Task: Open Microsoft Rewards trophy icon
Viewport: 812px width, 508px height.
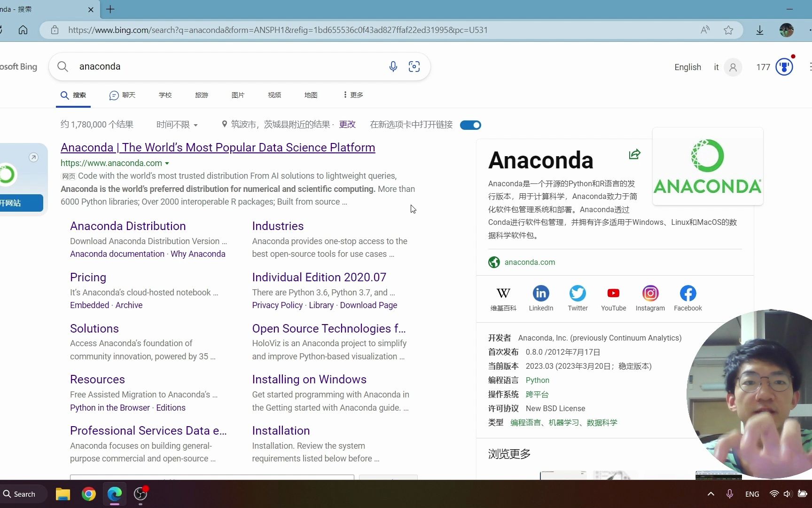Action: click(x=784, y=67)
